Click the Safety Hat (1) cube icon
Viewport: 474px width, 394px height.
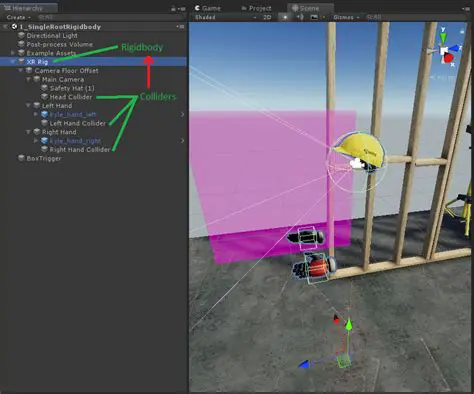point(45,88)
